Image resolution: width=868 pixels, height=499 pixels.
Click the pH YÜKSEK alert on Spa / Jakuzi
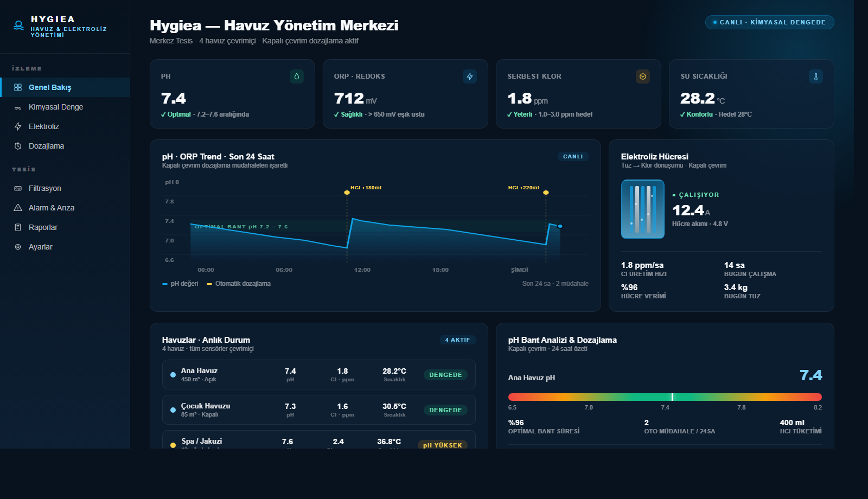(443, 445)
